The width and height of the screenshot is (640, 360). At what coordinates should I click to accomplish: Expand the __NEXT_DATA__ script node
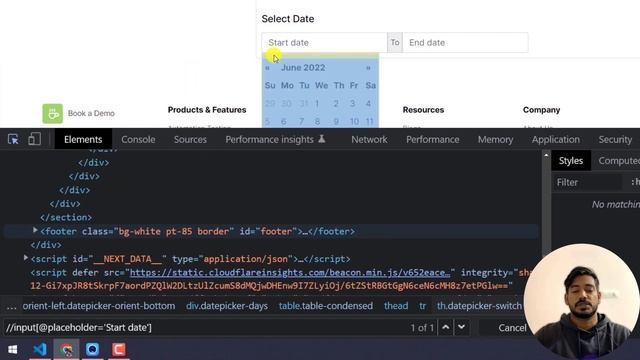(x=26, y=258)
